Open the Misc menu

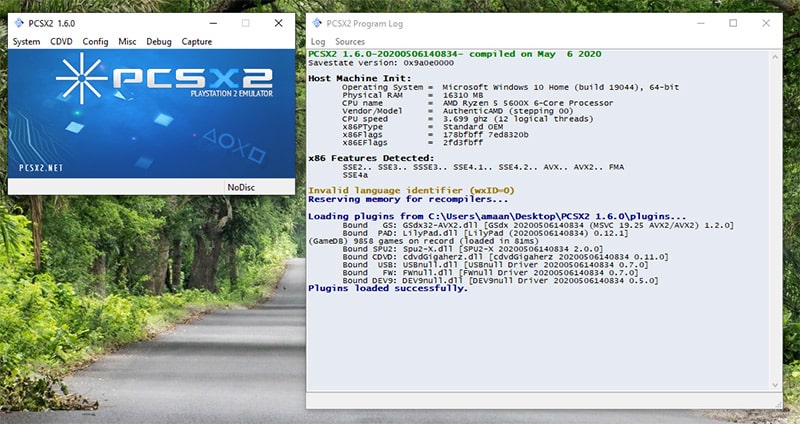pos(127,42)
